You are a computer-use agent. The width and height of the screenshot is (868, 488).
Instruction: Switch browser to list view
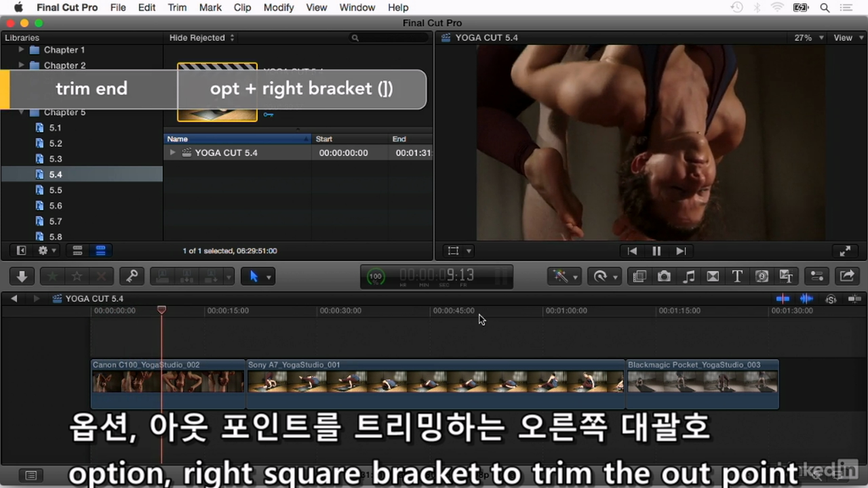100,251
